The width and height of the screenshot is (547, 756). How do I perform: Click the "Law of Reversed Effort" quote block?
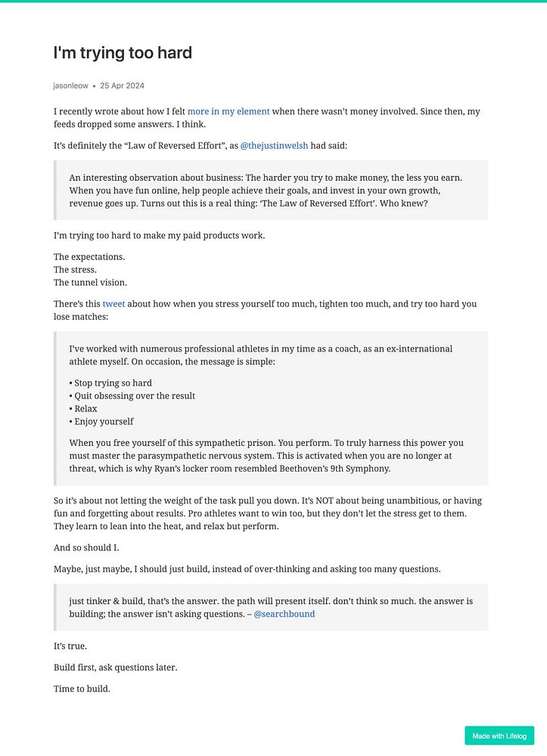point(271,191)
